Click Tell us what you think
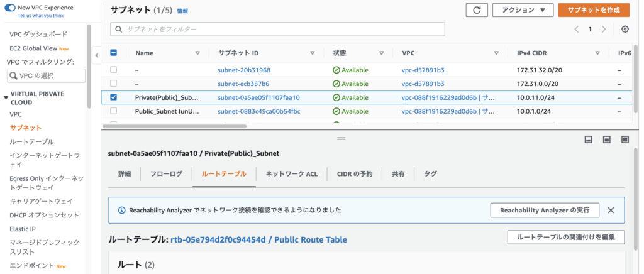644x274 pixels. (x=41, y=16)
